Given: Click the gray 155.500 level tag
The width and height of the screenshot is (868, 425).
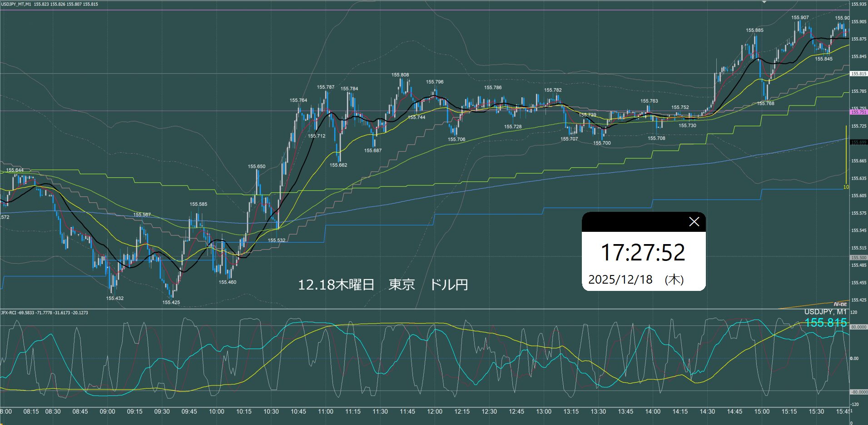Looking at the screenshot, I should (858, 257).
